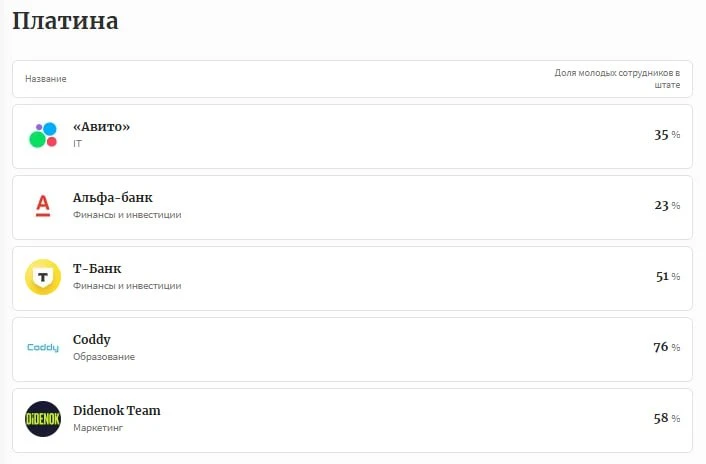Open the «Авито» company name link
Image resolution: width=706 pixels, height=464 pixels.
(x=101, y=127)
